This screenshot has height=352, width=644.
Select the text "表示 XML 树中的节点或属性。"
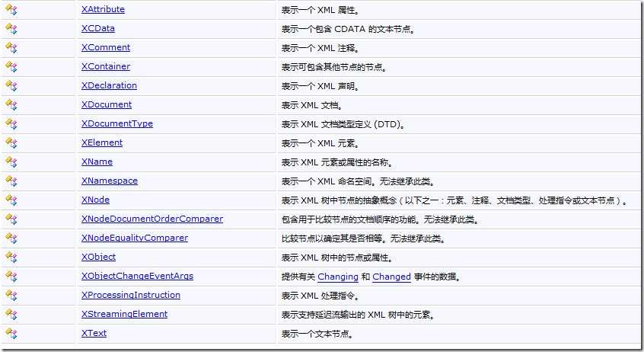pyautogui.click(x=338, y=258)
